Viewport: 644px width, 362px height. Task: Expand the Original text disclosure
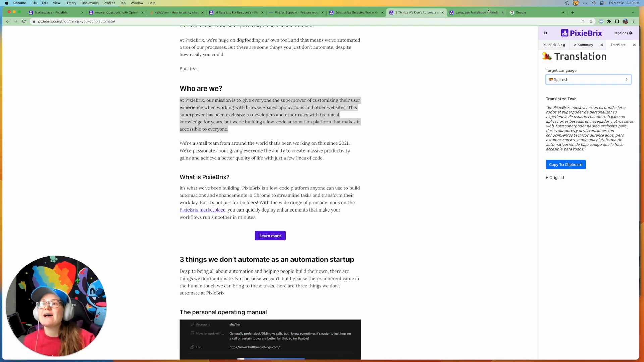click(555, 177)
